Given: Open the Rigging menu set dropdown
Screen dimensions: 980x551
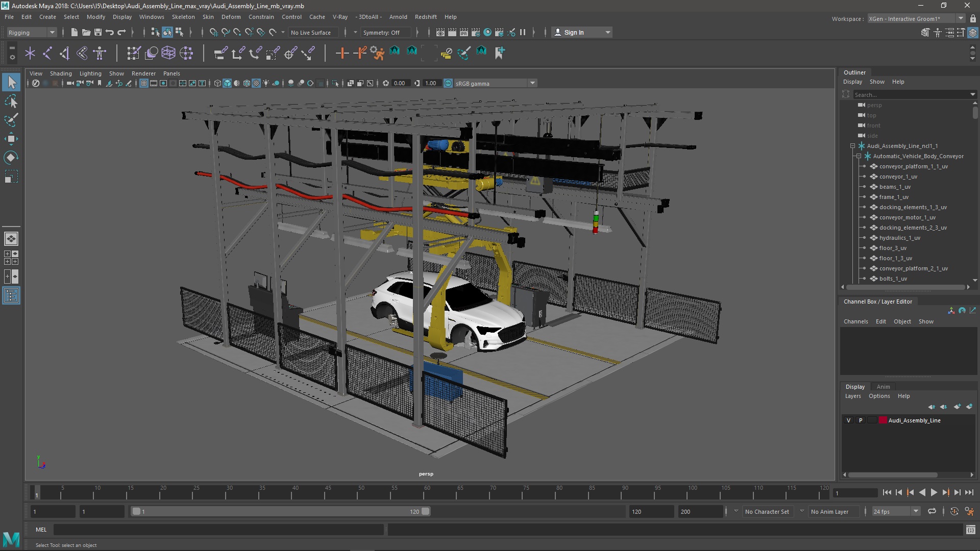Looking at the screenshot, I should click(x=32, y=32).
